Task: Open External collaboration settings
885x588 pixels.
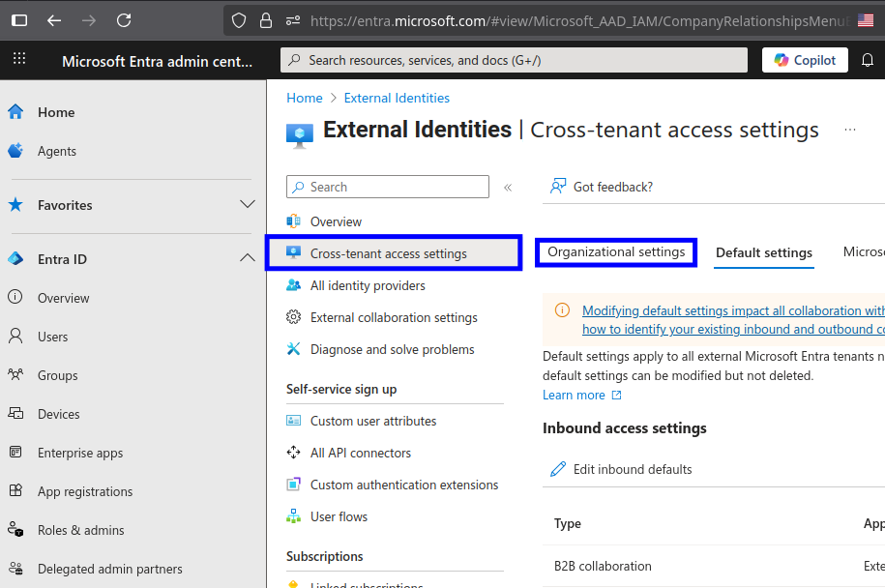Action: [x=394, y=318]
